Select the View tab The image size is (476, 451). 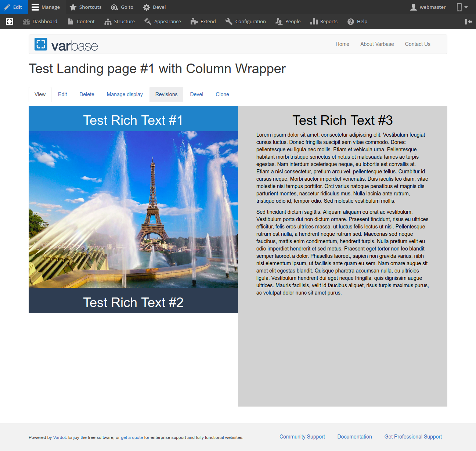(40, 94)
